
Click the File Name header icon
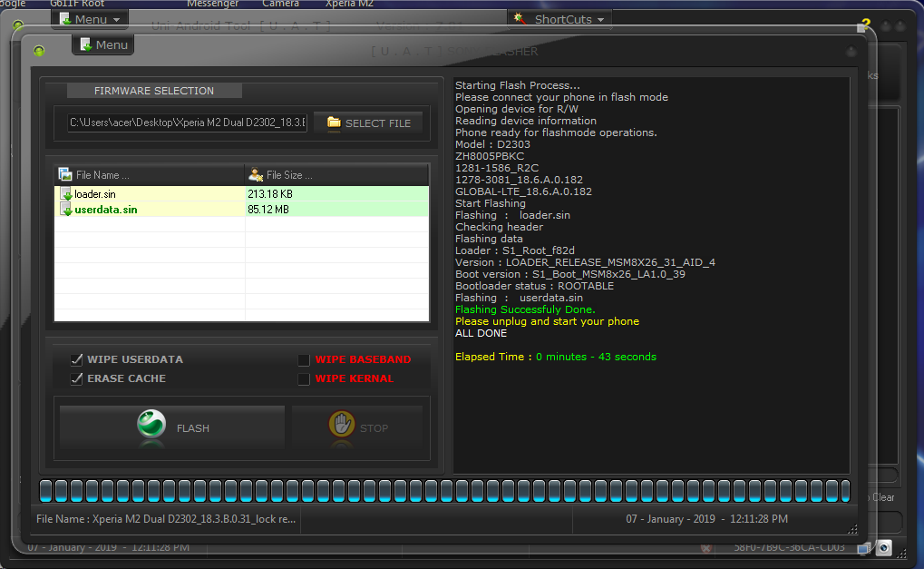(x=65, y=174)
